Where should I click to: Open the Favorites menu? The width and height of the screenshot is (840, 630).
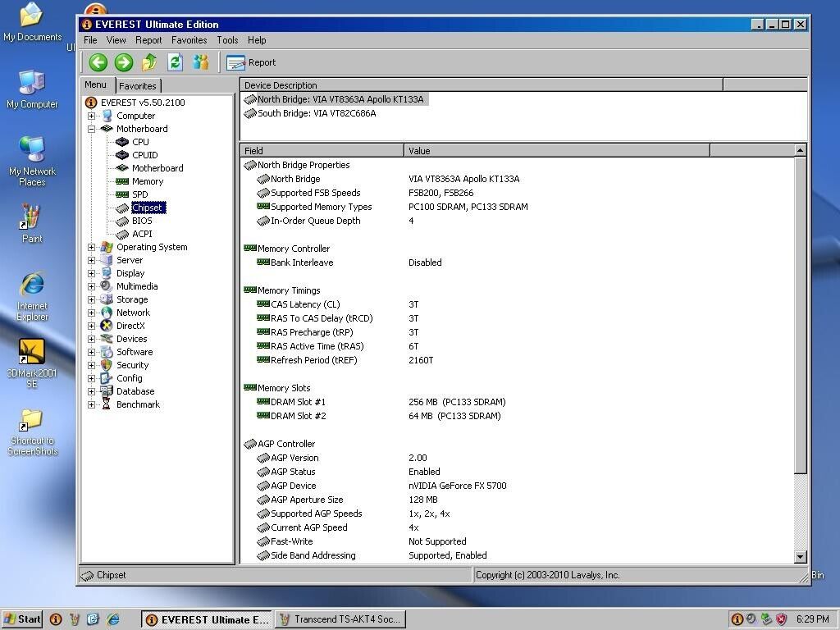point(189,40)
